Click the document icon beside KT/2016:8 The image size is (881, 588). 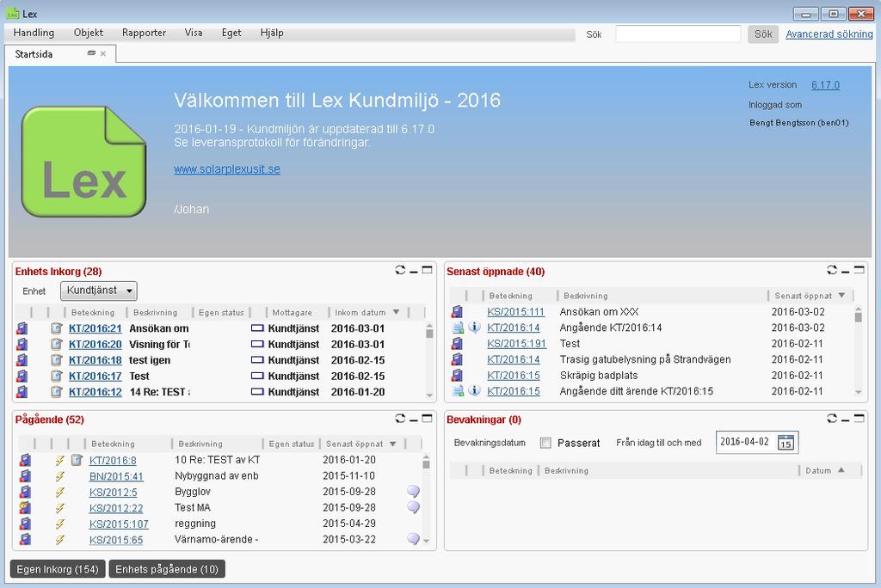click(77, 460)
